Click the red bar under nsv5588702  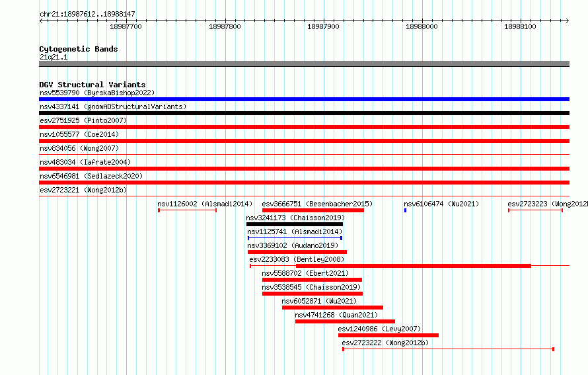pyautogui.click(x=312, y=280)
